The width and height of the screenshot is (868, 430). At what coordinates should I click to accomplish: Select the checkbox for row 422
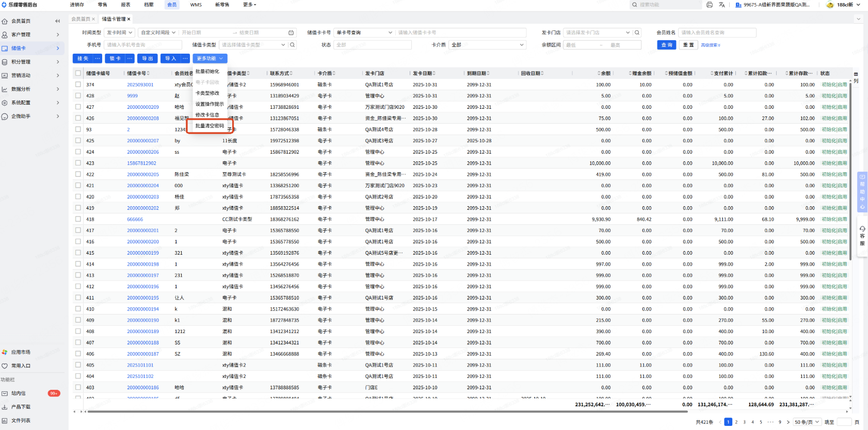[x=78, y=174]
